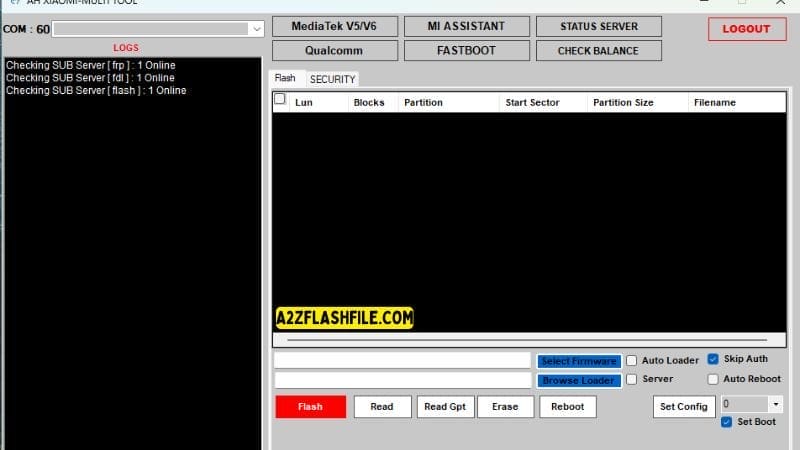Viewport: 800px width, 450px height.
Task: Click the Reboot button
Action: click(567, 407)
